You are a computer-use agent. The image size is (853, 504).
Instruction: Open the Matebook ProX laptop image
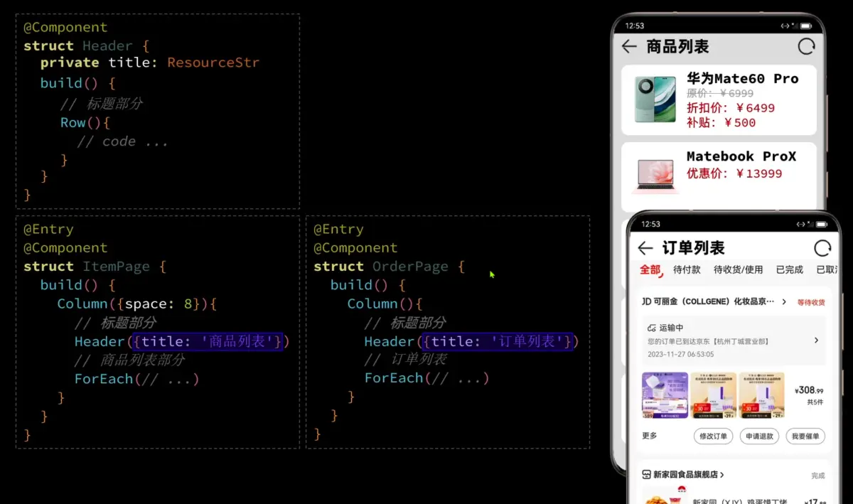click(x=655, y=175)
